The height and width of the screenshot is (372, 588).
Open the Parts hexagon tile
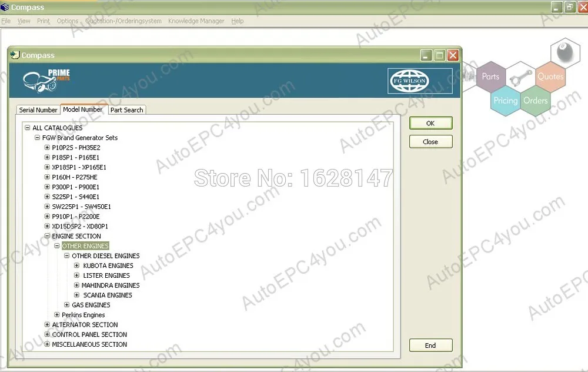[490, 77]
